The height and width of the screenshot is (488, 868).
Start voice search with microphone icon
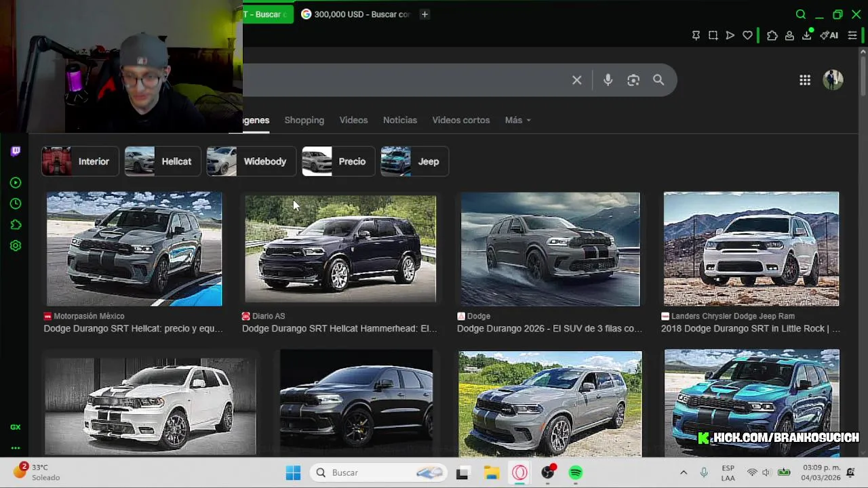pos(608,80)
